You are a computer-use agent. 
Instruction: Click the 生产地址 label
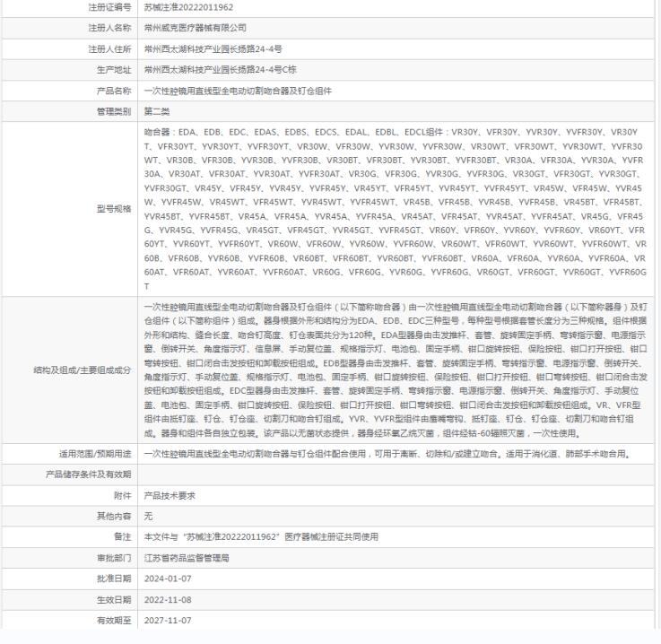[x=114, y=70]
